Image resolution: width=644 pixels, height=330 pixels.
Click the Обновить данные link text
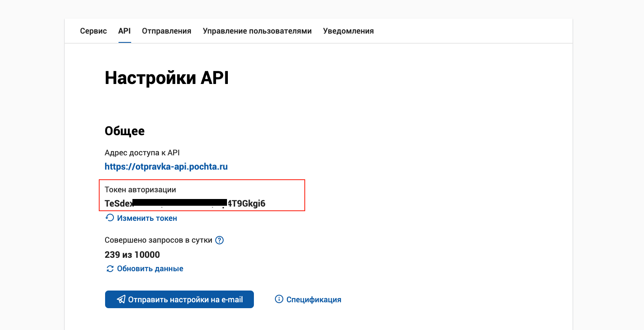click(150, 269)
